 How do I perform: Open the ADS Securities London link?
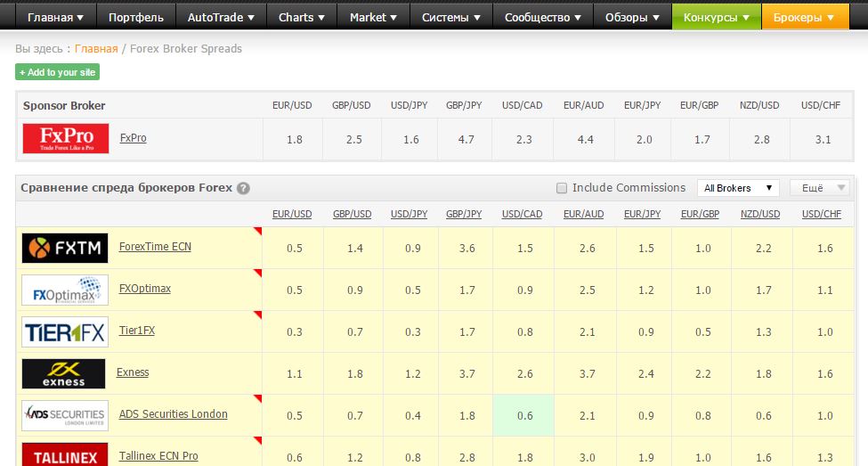pyautogui.click(x=174, y=414)
